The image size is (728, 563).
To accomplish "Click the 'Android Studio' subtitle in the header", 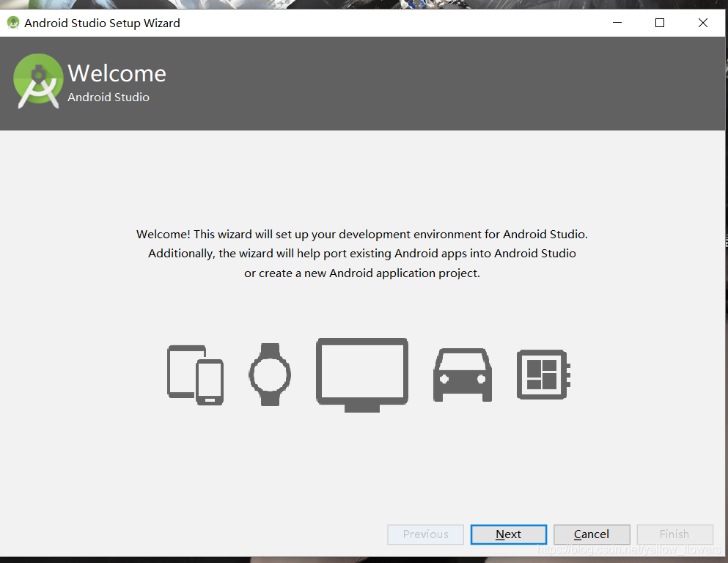I will [x=109, y=97].
